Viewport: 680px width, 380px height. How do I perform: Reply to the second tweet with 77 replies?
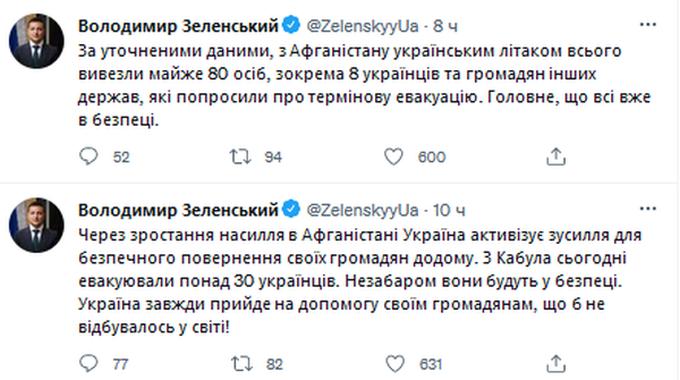[x=89, y=363]
